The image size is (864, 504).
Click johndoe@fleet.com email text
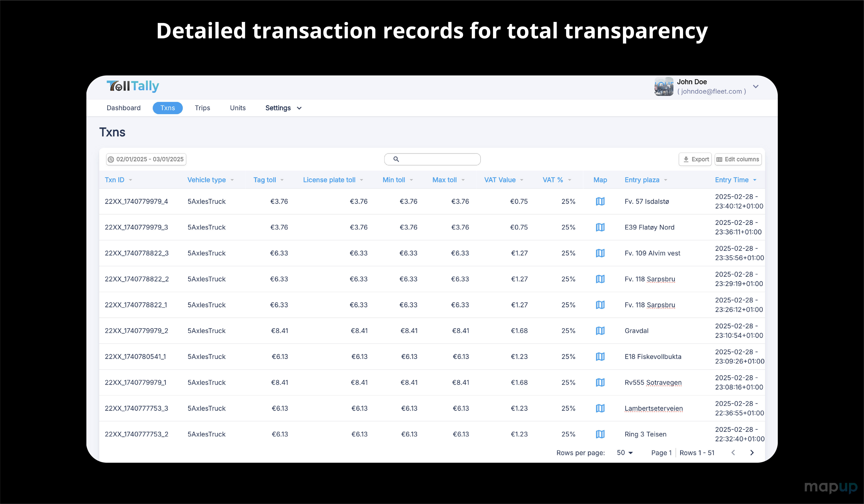711,92
